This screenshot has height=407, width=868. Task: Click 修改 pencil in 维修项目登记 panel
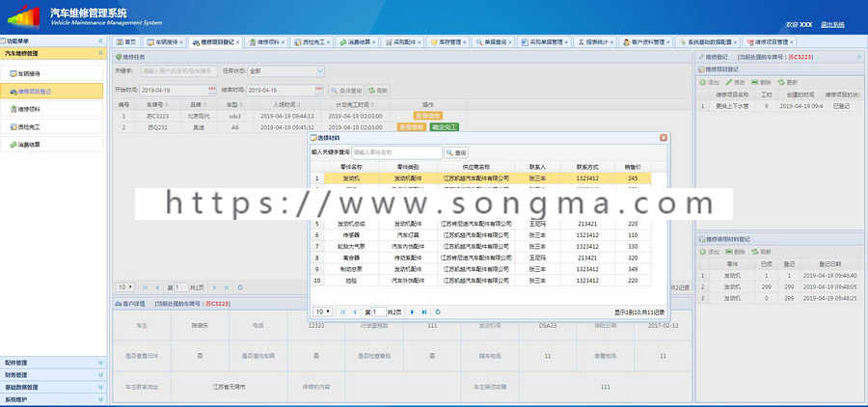[x=735, y=82]
